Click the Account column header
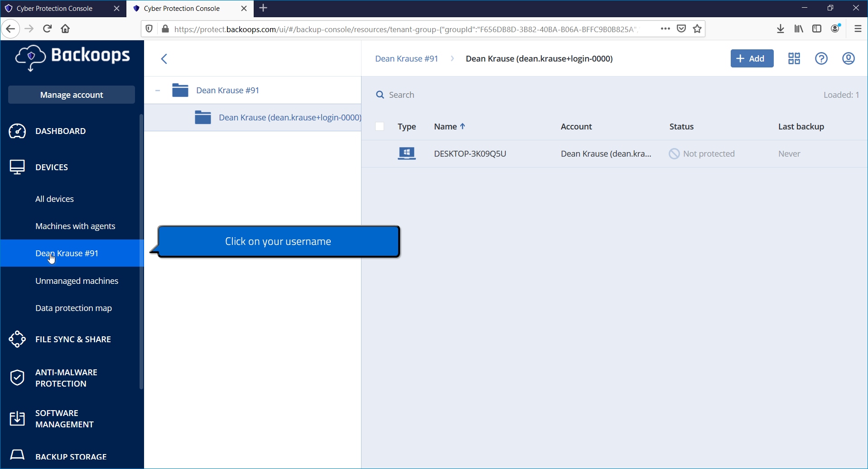Viewport: 868px width, 469px height. click(576, 126)
